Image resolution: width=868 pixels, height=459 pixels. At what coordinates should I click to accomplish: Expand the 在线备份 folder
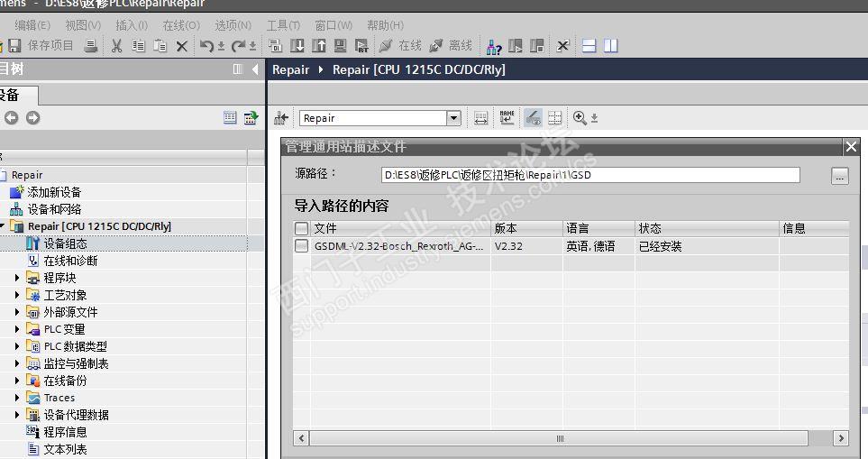(x=16, y=381)
